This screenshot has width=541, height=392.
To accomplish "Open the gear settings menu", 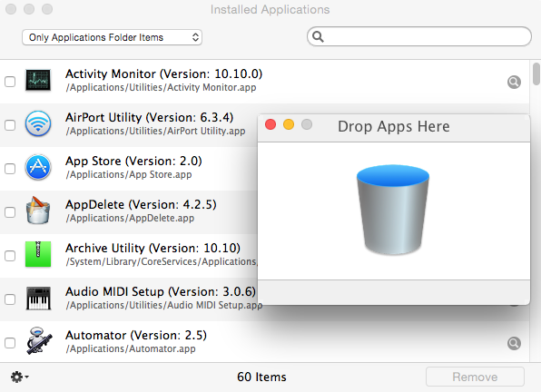I will coord(19,377).
